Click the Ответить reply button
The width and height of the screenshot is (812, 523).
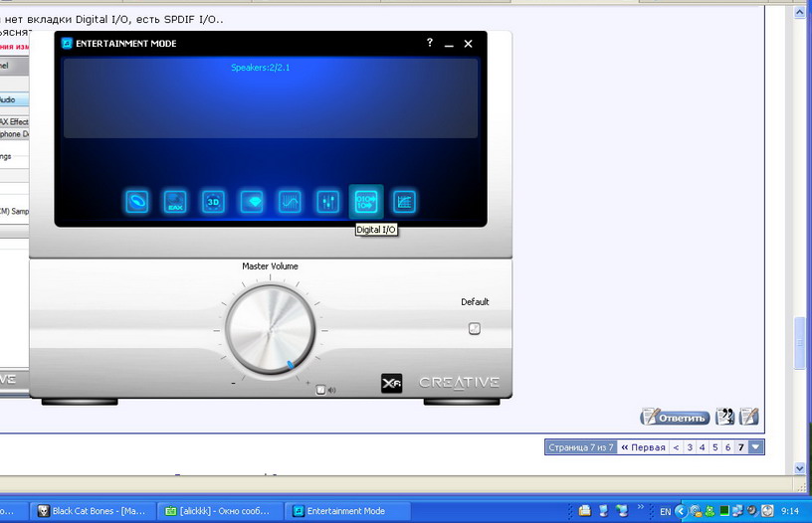676,417
